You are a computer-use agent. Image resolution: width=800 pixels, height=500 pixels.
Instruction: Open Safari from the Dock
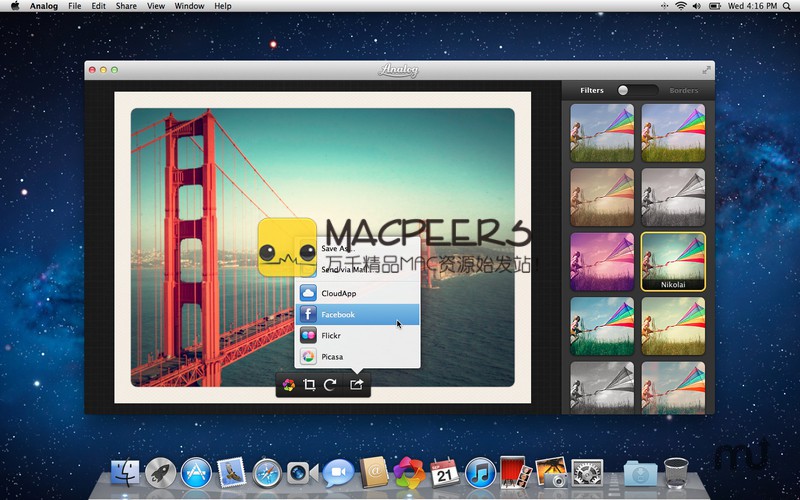266,472
